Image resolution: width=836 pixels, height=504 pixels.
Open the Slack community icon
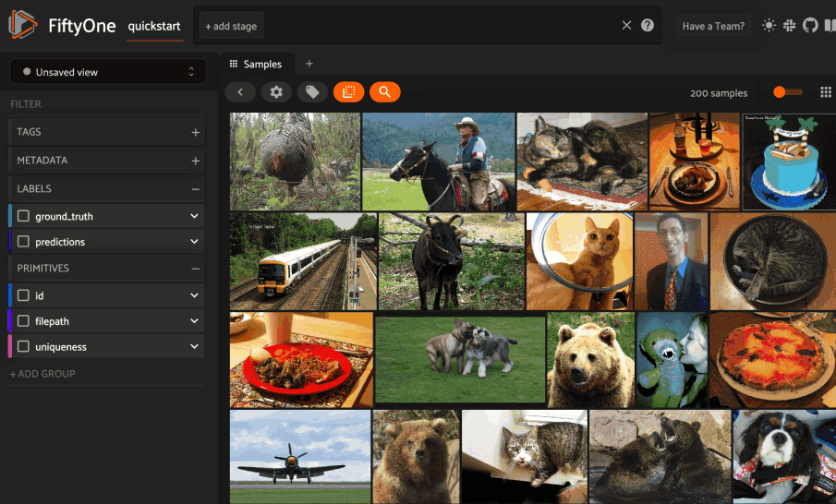790,26
